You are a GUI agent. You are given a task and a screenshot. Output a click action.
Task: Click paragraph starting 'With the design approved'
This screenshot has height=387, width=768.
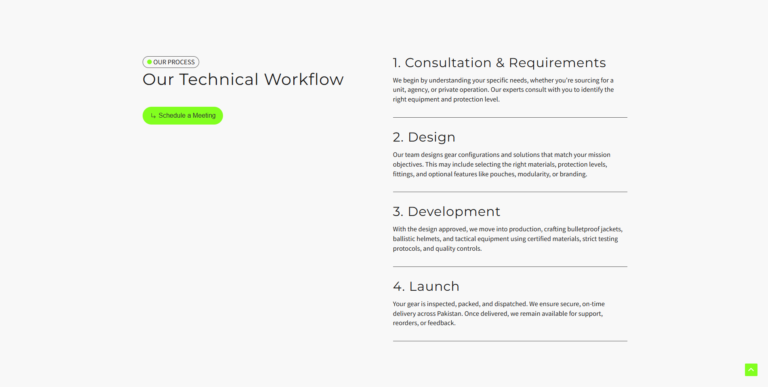pos(507,239)
